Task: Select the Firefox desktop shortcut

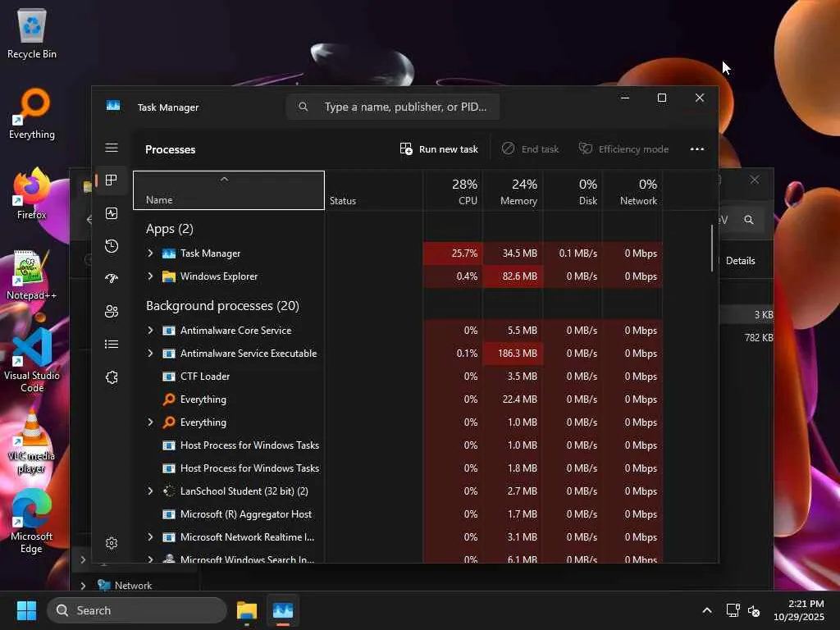Action: (32, 194)
